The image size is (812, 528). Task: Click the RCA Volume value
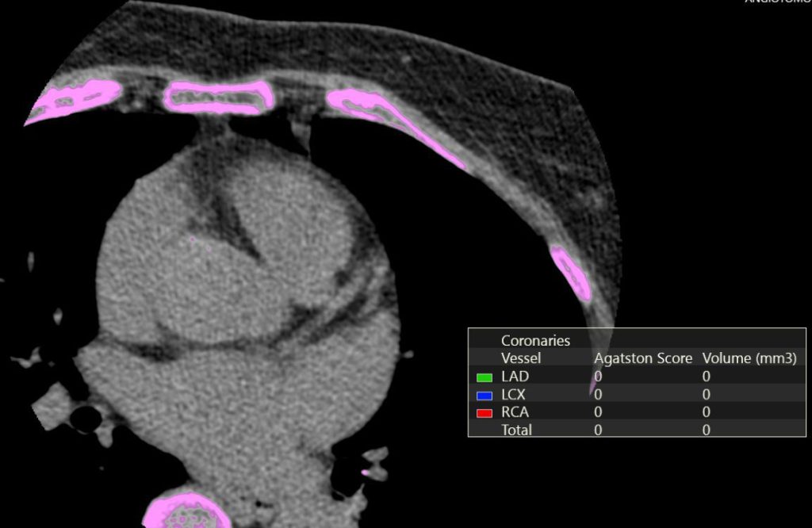point(706,412)
